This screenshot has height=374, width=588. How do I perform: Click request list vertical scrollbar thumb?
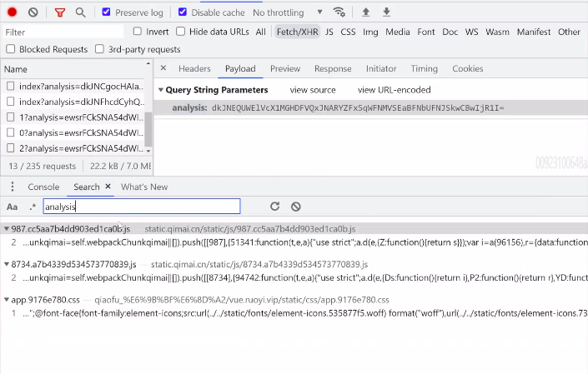point(148,129)
